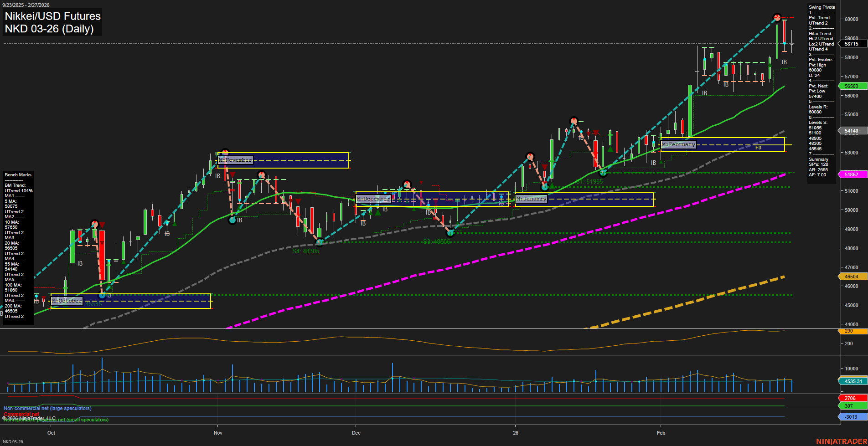Click the pivot circle marker at the chart's highest peak
The image size is (868, 446).
pyautogui.click(x=776, y=17)
